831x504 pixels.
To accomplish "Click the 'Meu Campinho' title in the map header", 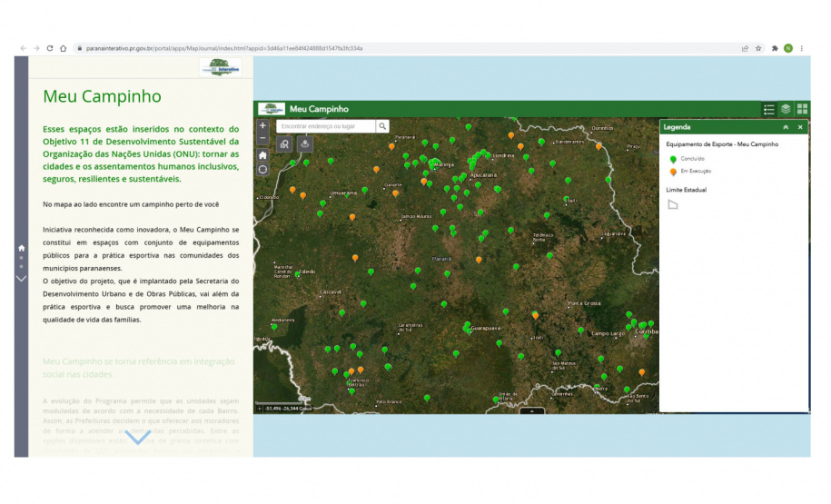I will point(319,109).
